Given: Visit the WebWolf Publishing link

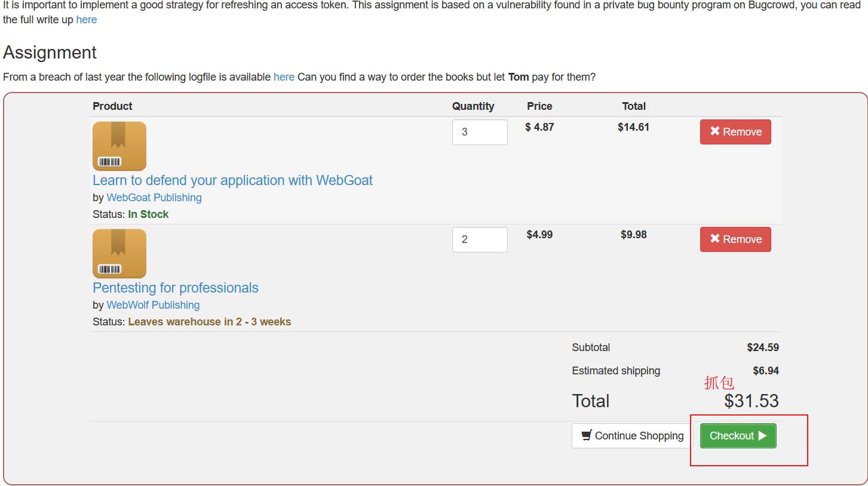Looking at the screenshot, I should tap(153, 305).
